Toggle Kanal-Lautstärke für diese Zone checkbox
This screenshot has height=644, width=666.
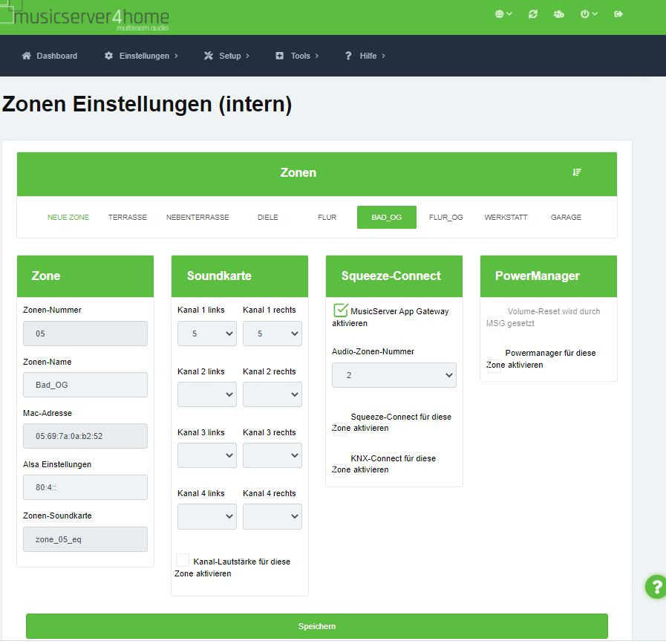tap(183, 560)
